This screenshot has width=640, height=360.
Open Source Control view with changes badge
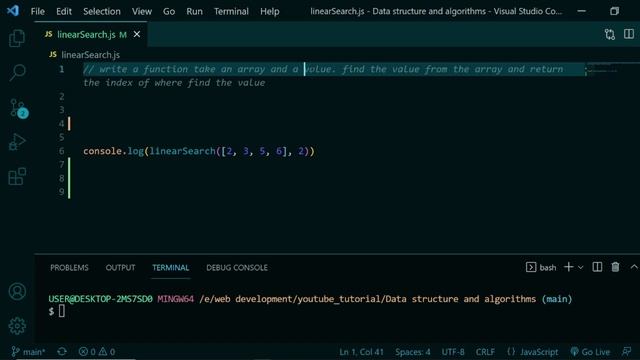[x=18, y=109]
